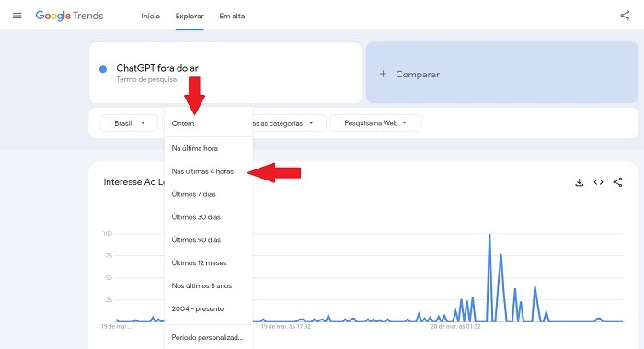Share the Interesse ao longo chart

coord(617,182)
